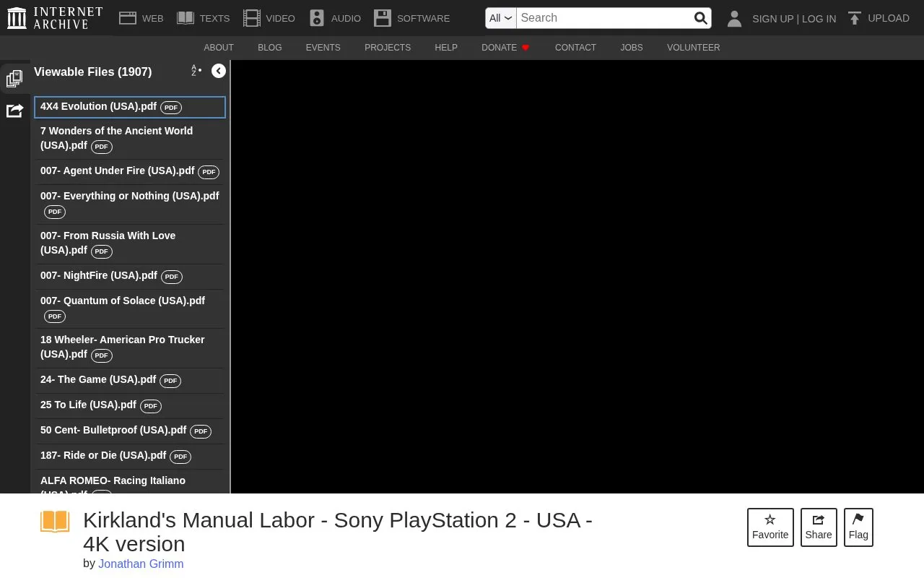
Task: Select 4X4 Evolution (USA).pdf
Action: [x=130, y=107]
